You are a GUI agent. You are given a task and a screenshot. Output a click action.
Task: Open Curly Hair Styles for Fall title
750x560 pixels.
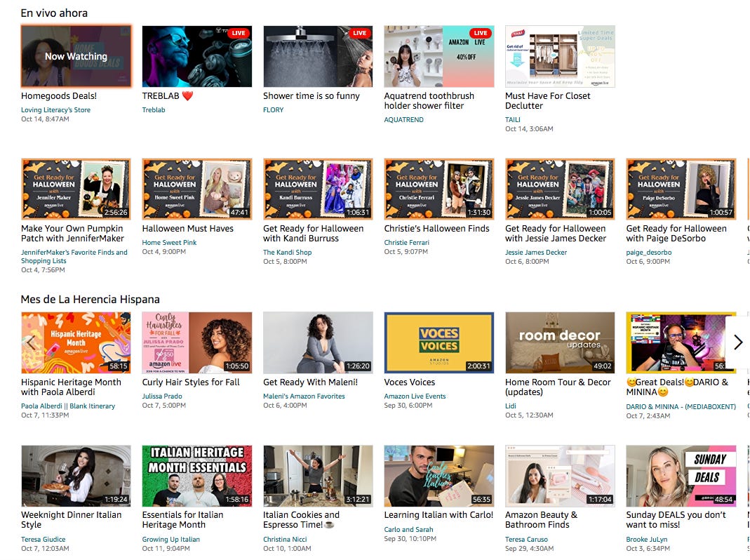click(x=191, y=382)
